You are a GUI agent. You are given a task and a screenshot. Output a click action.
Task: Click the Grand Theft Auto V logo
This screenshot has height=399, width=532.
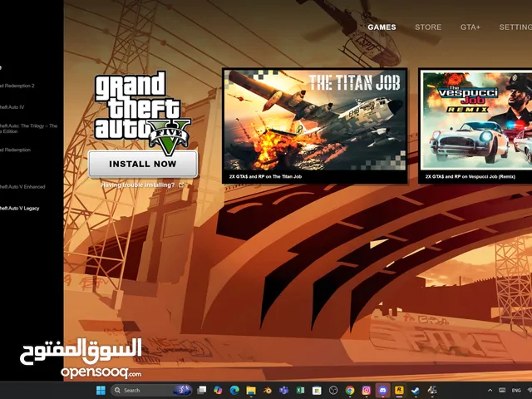(142, 112)
